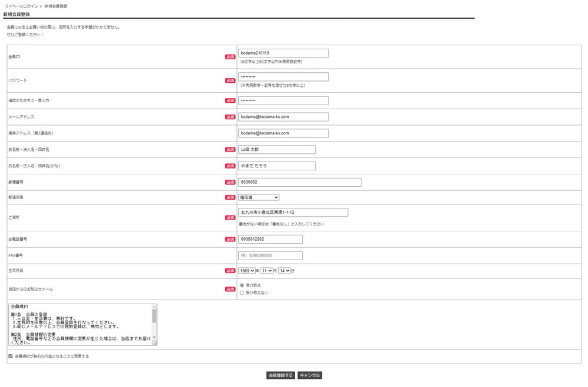Screen dimensions: 588x387
Task: Open the birth month dropdown
Action: (266, 271)
